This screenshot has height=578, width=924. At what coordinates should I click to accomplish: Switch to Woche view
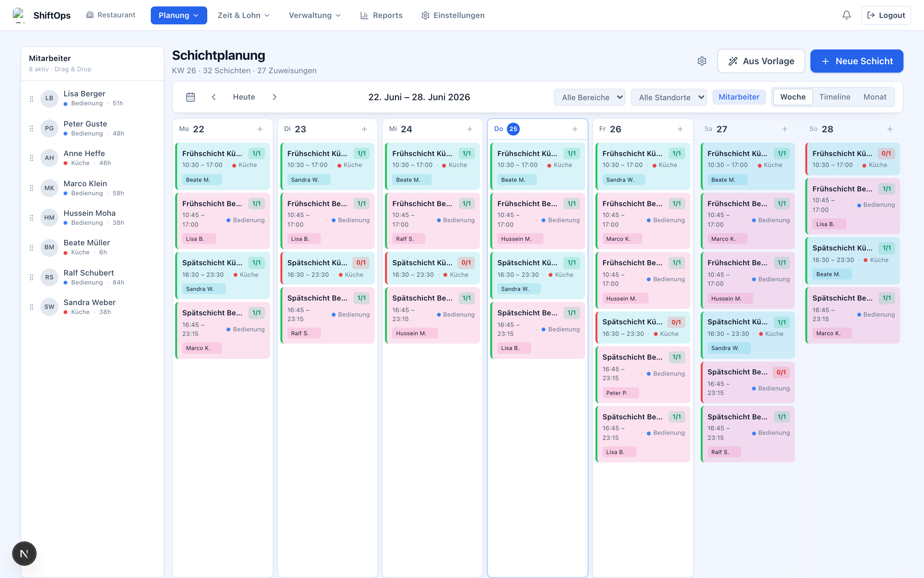click(x=793, y=97)
